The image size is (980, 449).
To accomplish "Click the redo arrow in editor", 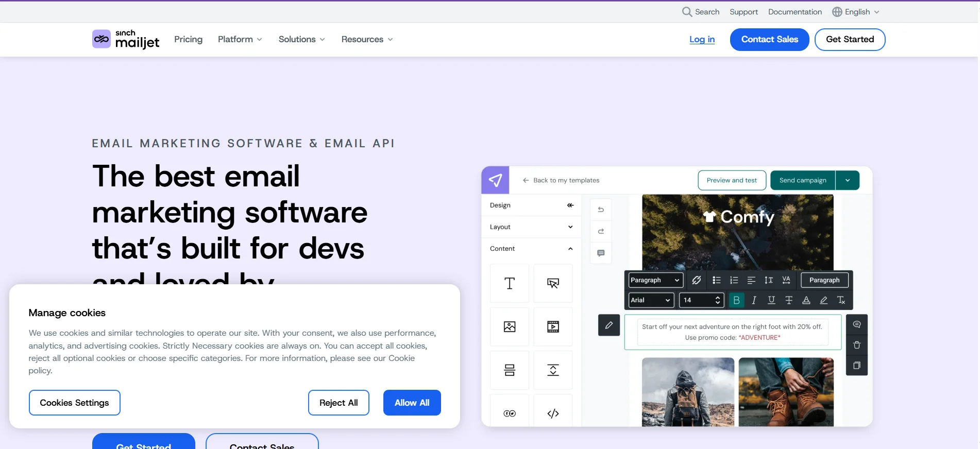I will [x=601, y=231].
